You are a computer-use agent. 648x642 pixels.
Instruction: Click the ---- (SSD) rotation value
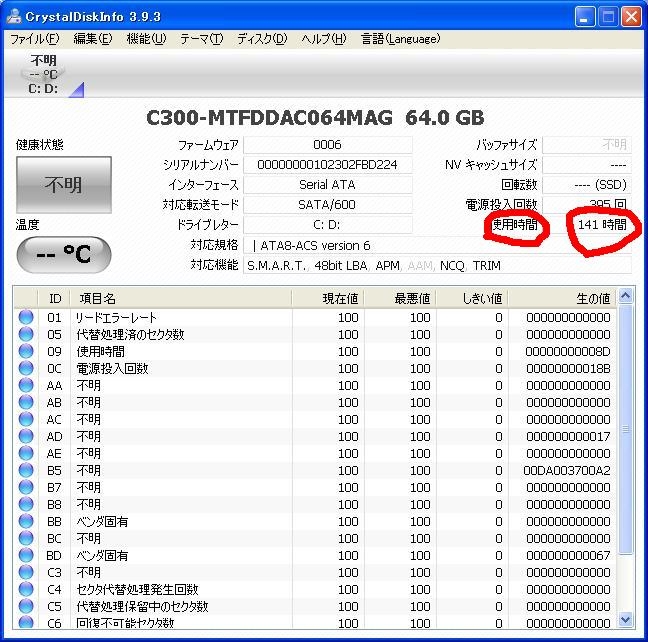[x=587, y=184]
